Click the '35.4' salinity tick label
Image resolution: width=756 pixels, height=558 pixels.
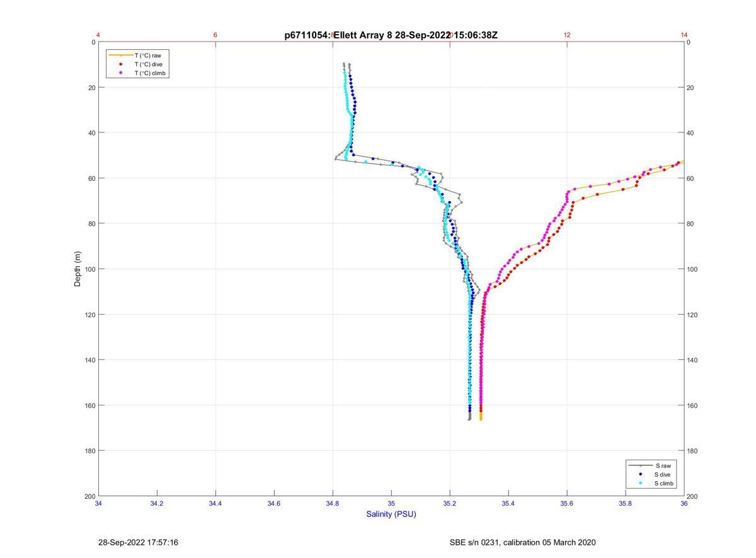tap(508, 503)
